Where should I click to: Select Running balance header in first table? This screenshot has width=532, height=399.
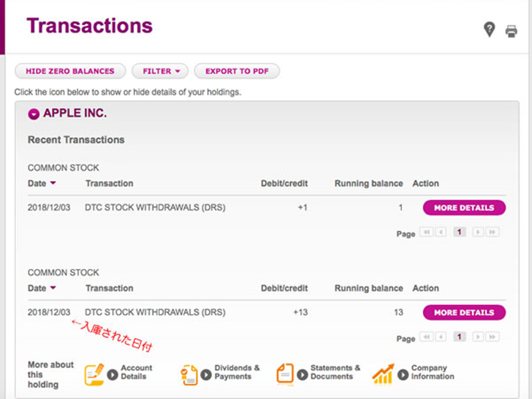pyautogui.click(x=369, y=183)
